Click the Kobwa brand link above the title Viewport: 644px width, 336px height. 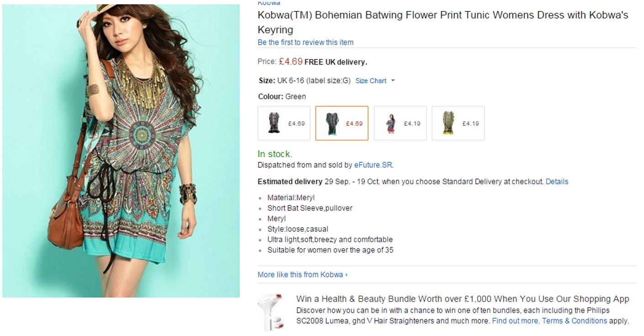(269, 3)
